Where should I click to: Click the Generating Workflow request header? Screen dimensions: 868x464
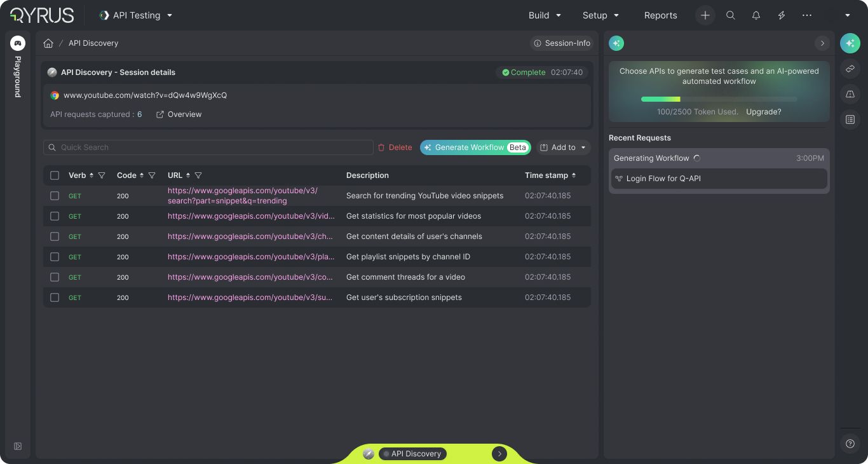click(719, 158)
